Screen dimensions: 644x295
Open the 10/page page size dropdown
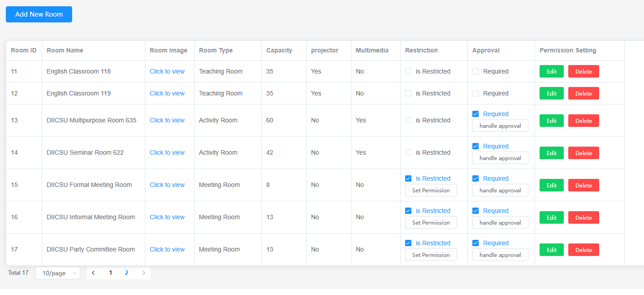click(x=58, y=273)
